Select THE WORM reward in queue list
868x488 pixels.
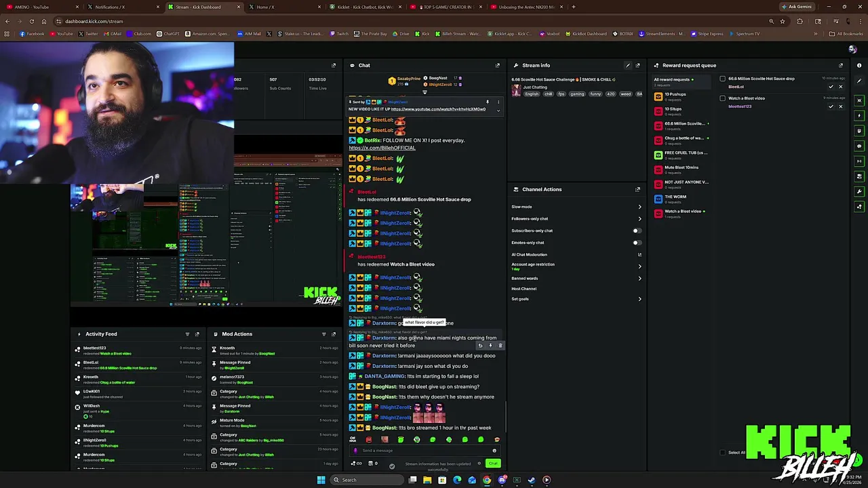coord(681,199)
